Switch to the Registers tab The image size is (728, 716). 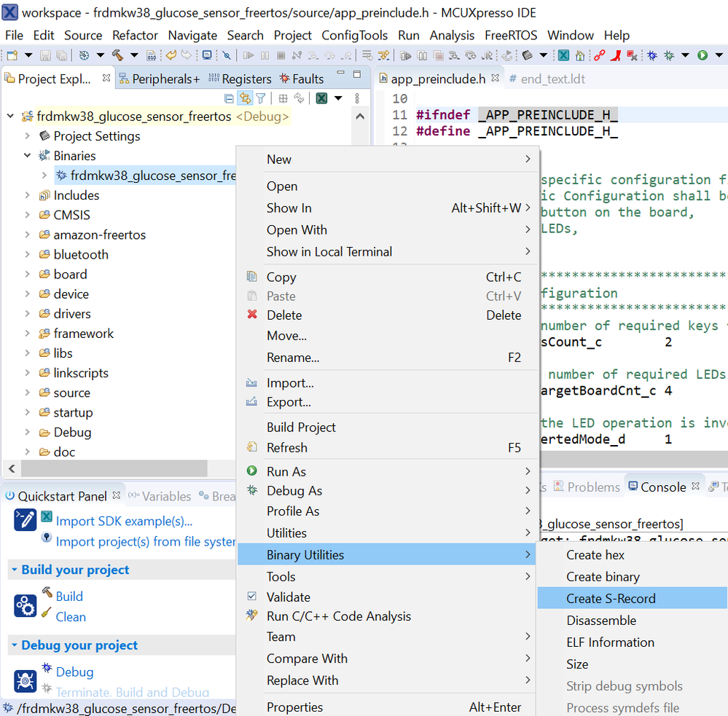click(240, 79)
